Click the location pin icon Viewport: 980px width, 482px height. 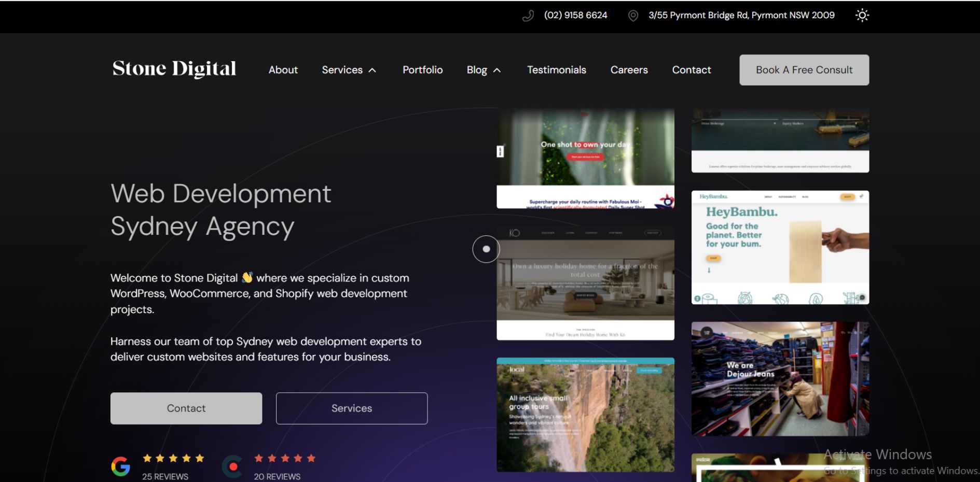(x=633, y=16)
